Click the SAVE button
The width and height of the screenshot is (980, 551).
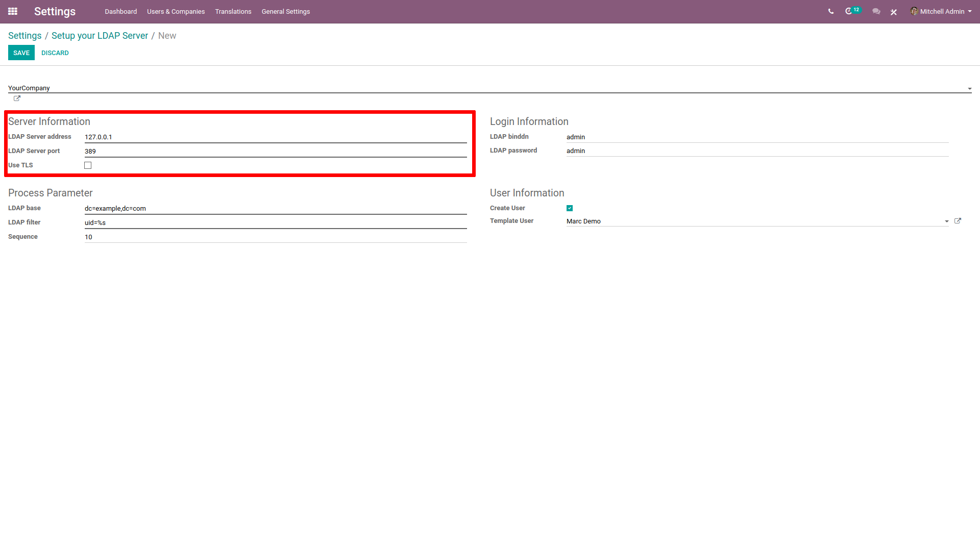[21, 53]
